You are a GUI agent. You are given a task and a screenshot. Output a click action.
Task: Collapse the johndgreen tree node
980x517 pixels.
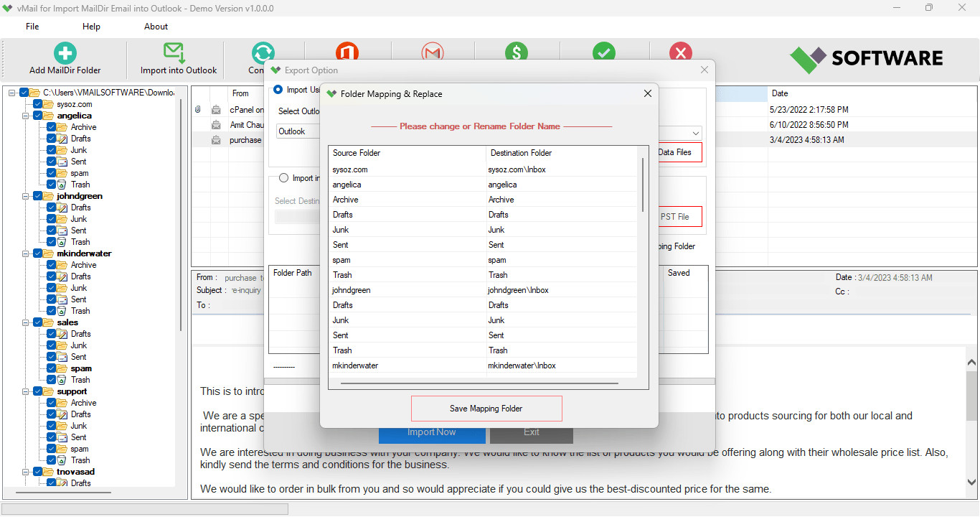27,196
